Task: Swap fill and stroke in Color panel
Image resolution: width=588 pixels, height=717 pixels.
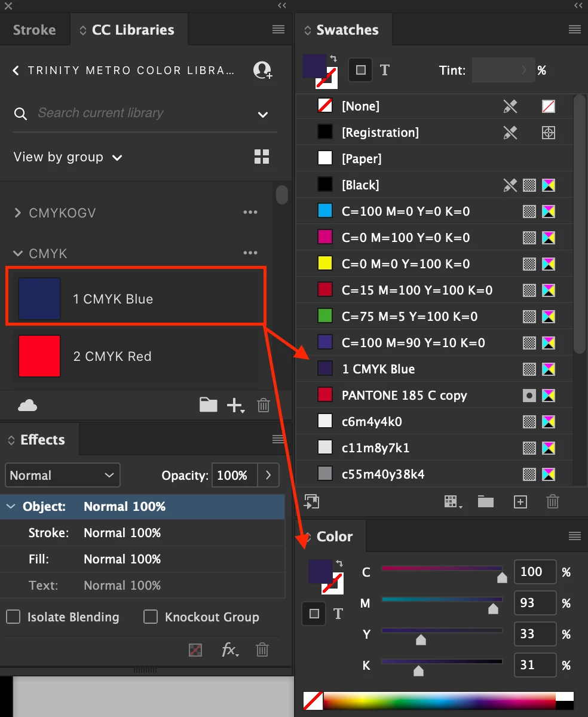Action: pyautogui.click(x=339, y=564)
